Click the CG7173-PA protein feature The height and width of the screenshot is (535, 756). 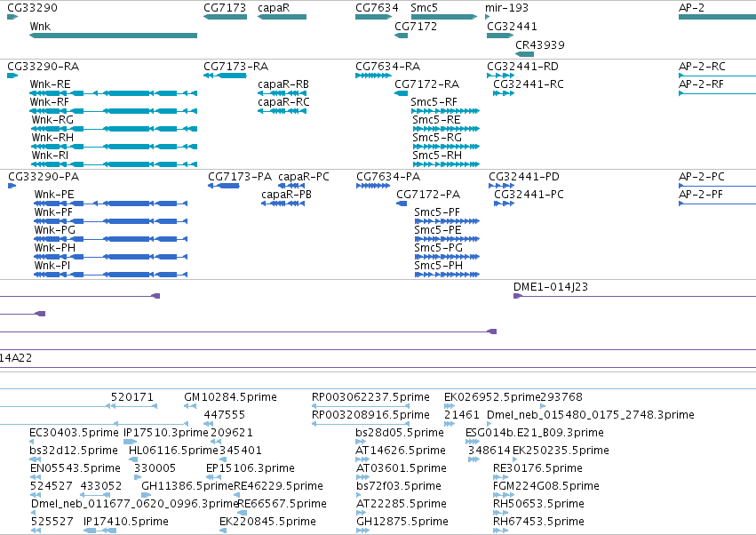point(224,186)
